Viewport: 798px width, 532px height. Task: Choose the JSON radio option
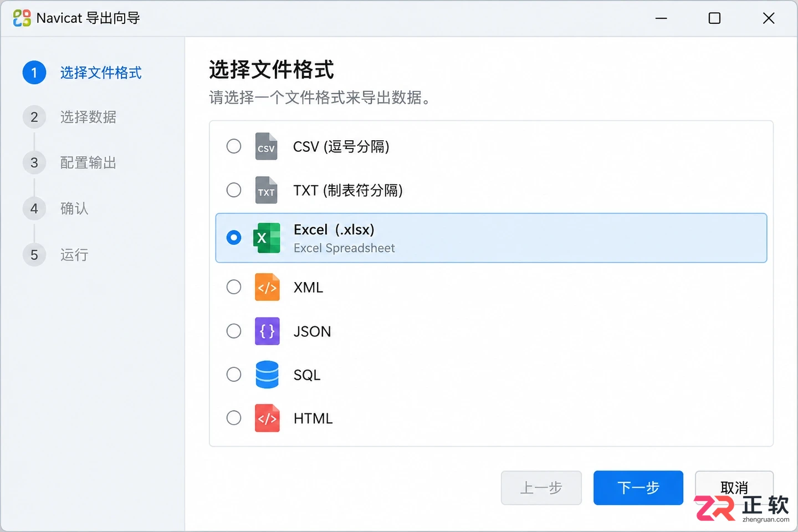pyautogui.click(x=234, y=331)
